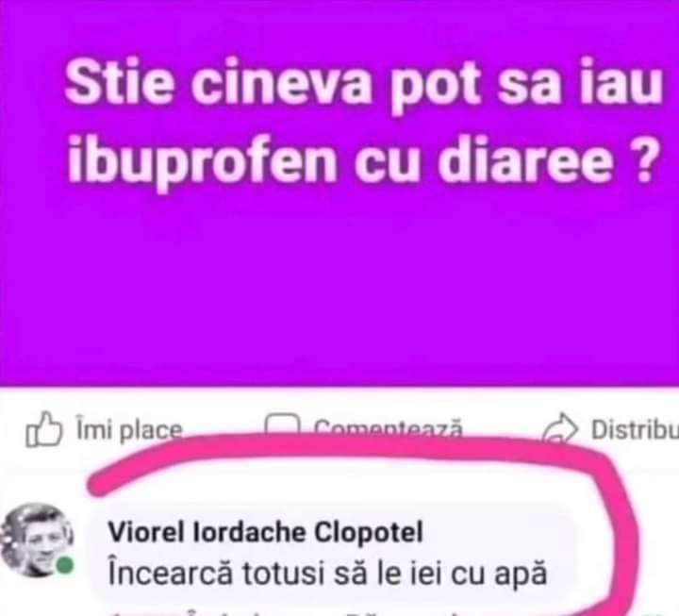The image size is (679, 616).
Task: Click the word 'Clopotel' in commenter name
Action: click(368, 531)
